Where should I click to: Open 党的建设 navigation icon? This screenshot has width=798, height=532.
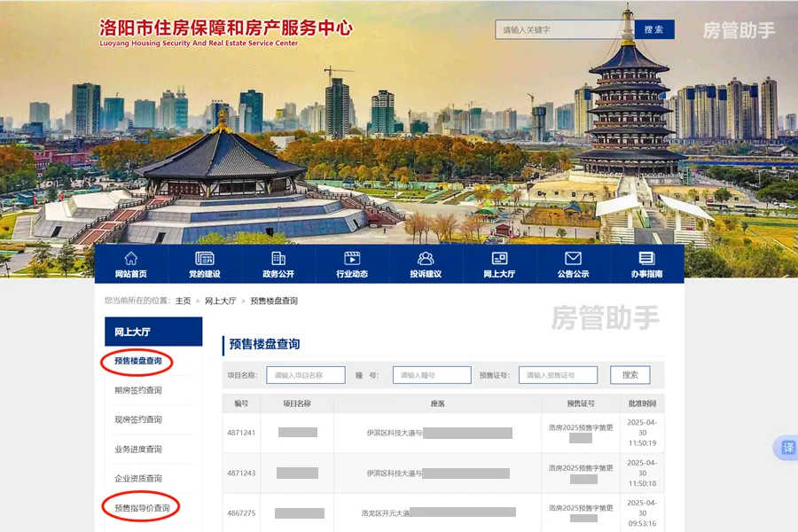click(205, 258)
